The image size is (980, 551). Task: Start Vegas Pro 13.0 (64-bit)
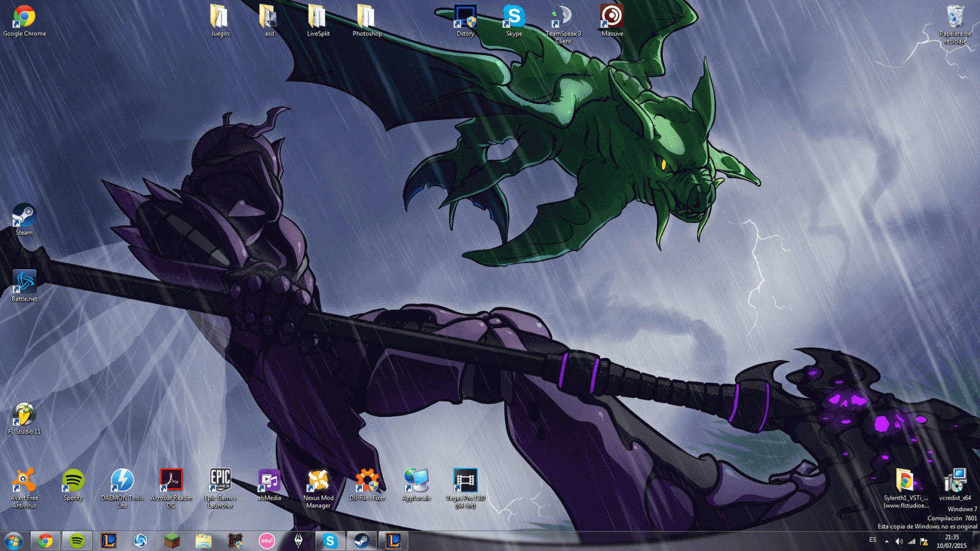464,481
